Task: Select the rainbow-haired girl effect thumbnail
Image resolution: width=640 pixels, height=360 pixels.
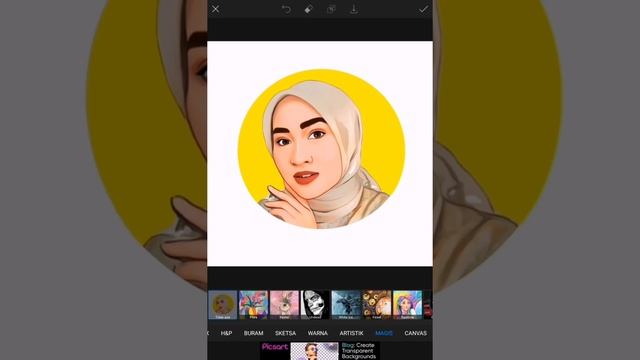Action: tap(407, 304)
